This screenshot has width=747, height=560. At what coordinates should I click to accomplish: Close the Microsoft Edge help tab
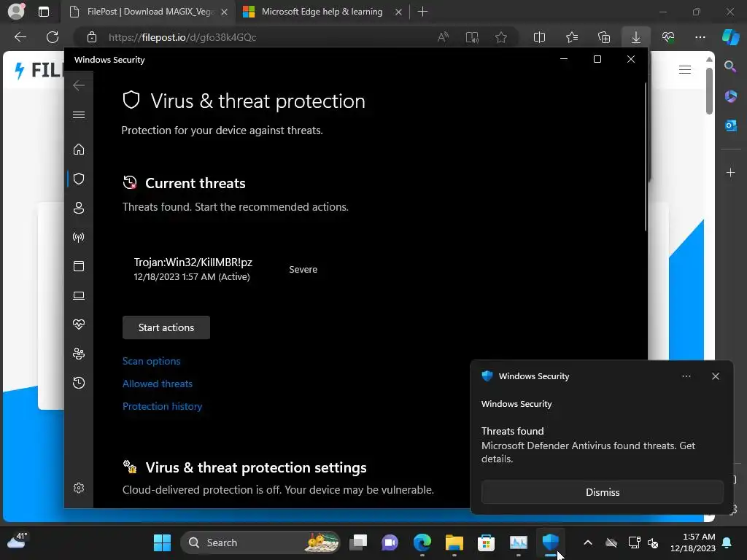(399, 12)
